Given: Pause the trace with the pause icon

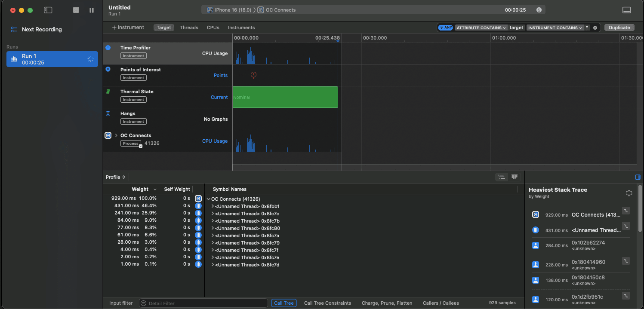Looking at the screenshot, I should [92, 10].
